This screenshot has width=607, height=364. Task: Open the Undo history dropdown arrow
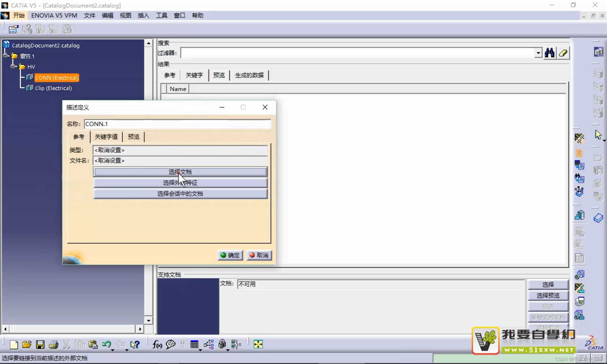113,350
